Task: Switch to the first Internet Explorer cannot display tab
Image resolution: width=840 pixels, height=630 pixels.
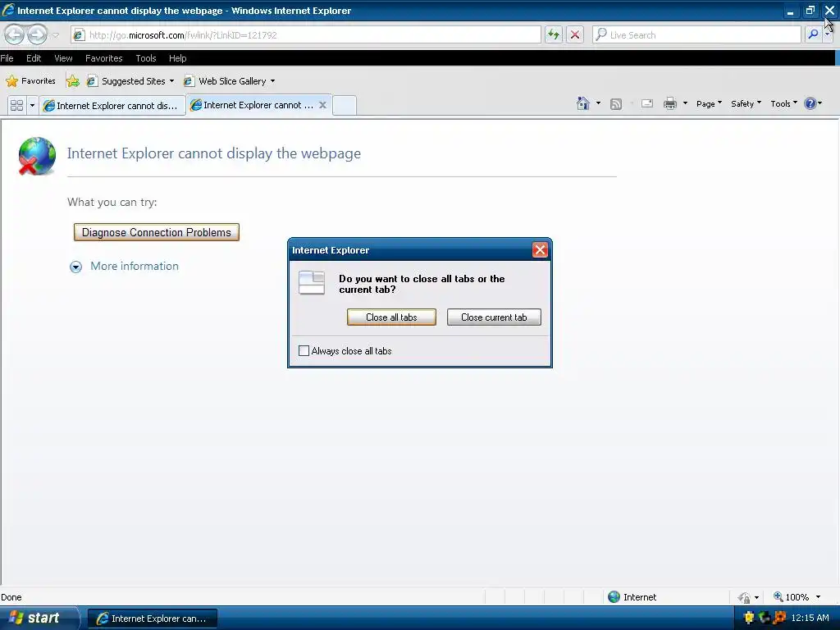Action: coord(112,106)
